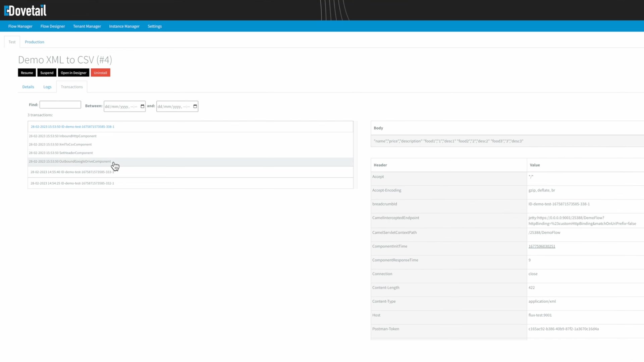
Task: Open transaction ID-demo-test-1675871573585-338-1
Action: 72,126
